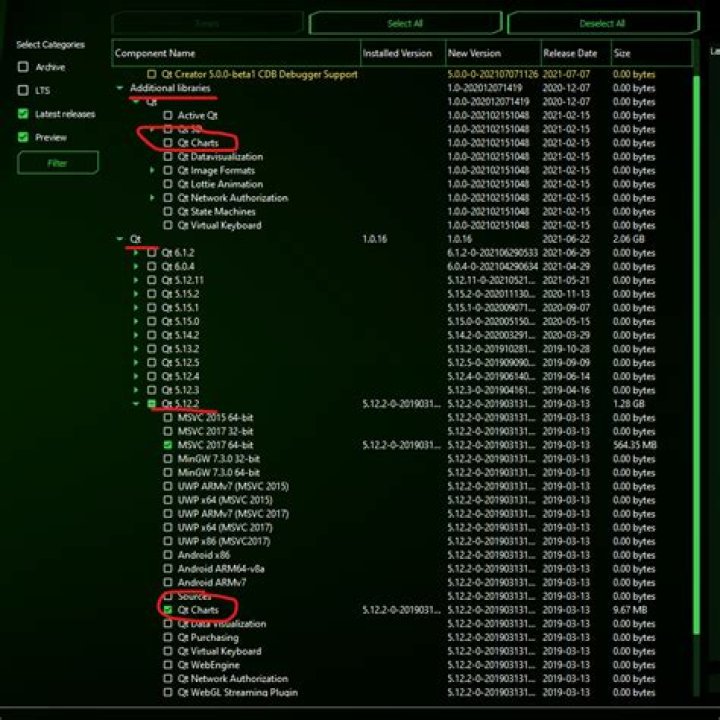Expand Qt Network Authorization under Additional libraries
The image size is (720, 720).
coord(152,197)
